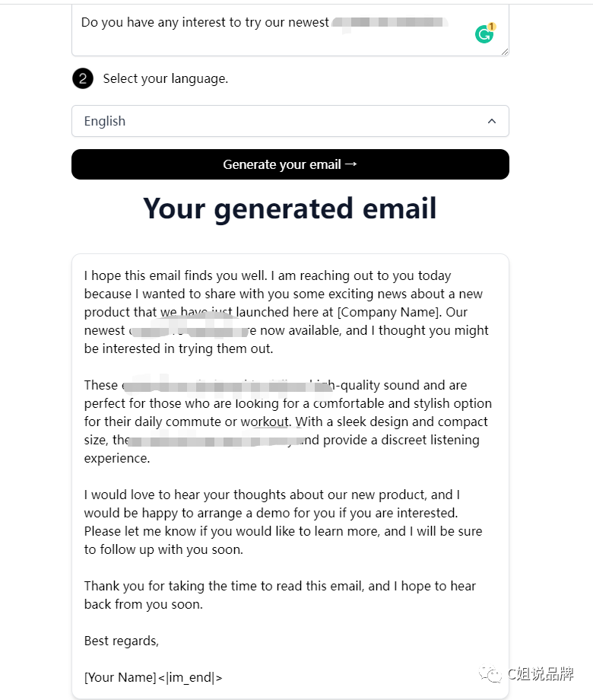Click the paragraph describing high-quality sound
The width and height of the screenshot is (593, 700).
(287, 422)
